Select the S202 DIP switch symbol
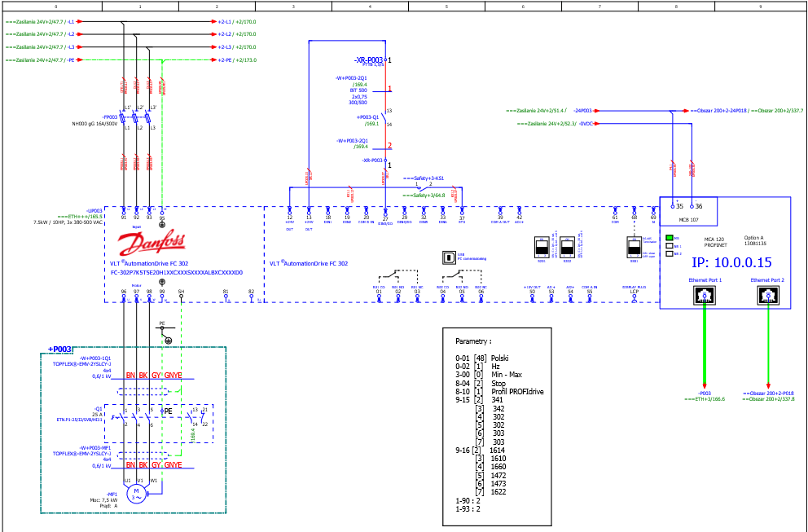Image resolution: width=808 pixels, height=532 pixels. [567, 247]
